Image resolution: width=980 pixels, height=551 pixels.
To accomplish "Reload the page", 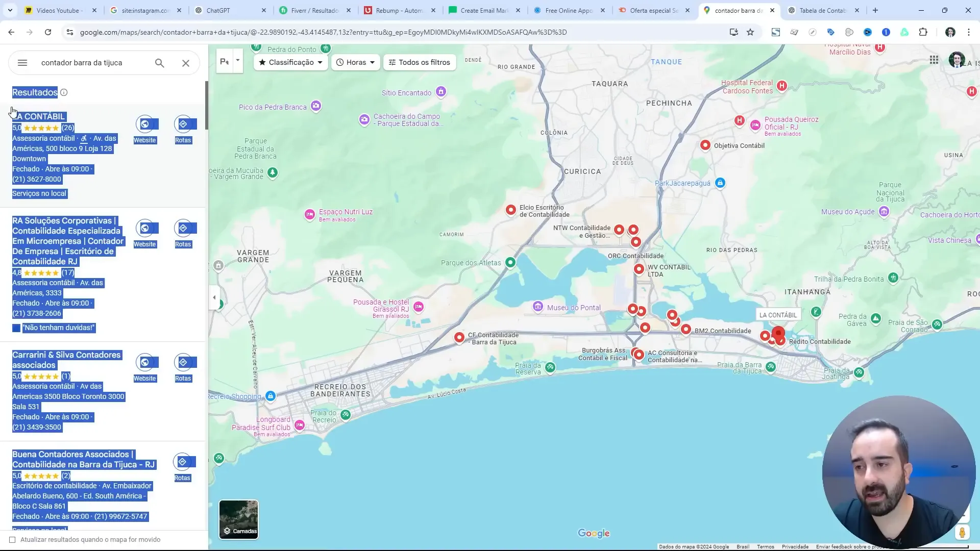I will [48, 32].
